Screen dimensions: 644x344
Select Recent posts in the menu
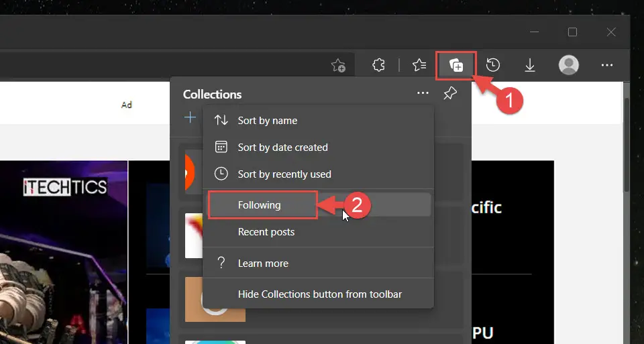pos(318,232)
